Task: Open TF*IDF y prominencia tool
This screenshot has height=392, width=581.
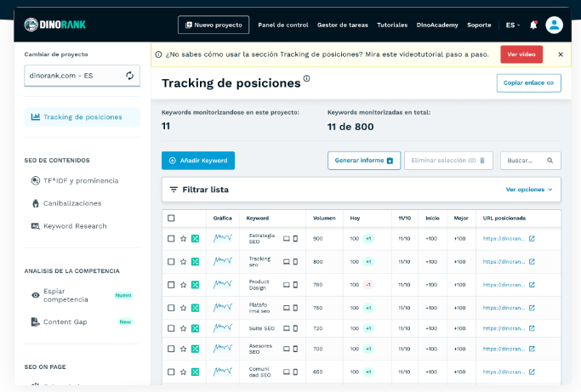Action: coord(75,181)
